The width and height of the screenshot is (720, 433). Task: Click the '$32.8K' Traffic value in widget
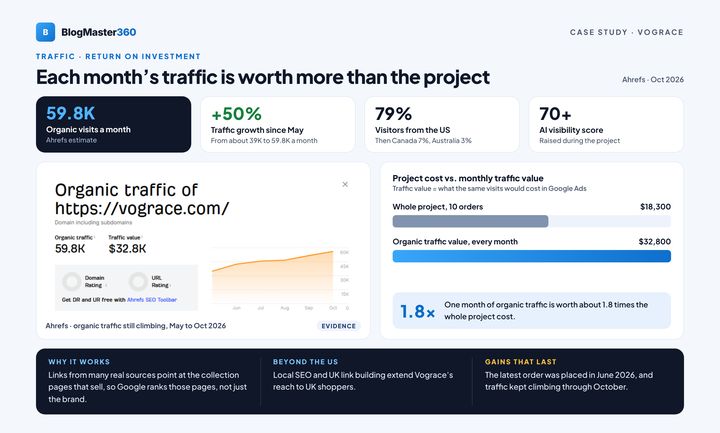click(127, 249)
